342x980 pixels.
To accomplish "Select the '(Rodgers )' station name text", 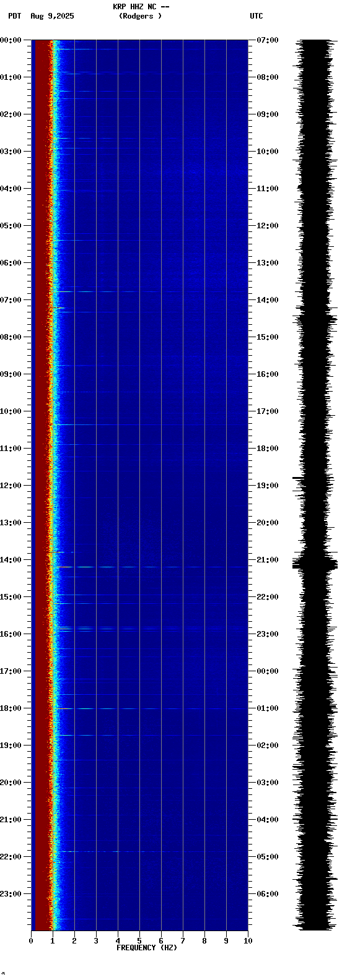I will click(x=140, y=16).
